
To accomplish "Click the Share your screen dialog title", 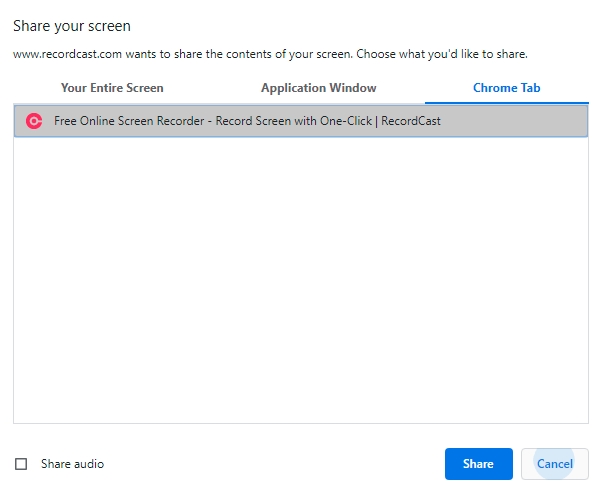I will (x=72, y=25).
